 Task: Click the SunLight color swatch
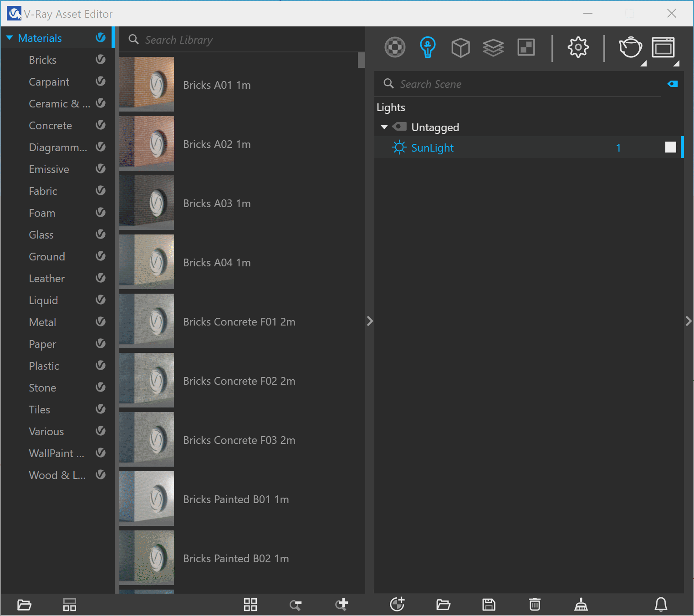pos(670,147)
